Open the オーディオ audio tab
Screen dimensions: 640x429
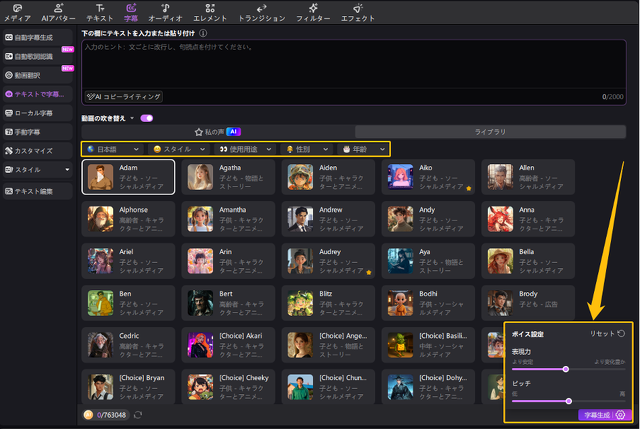pos(165,13)
